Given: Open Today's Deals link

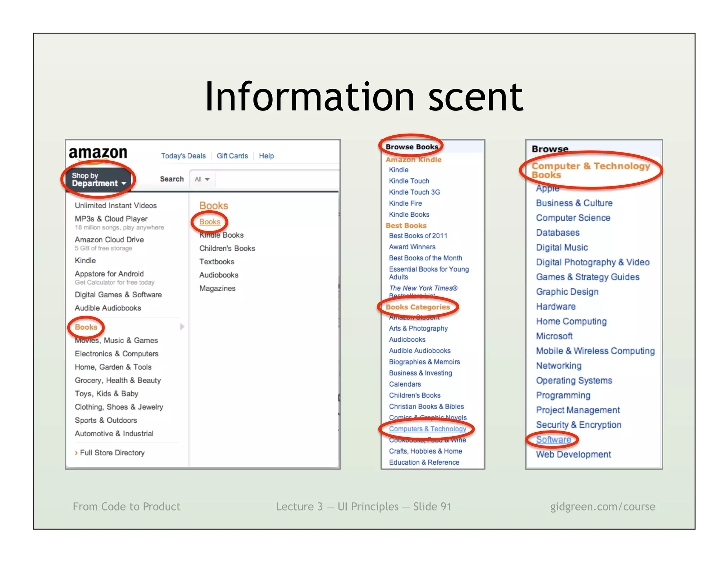Looking at the screenshot, I should coord(183,156).
